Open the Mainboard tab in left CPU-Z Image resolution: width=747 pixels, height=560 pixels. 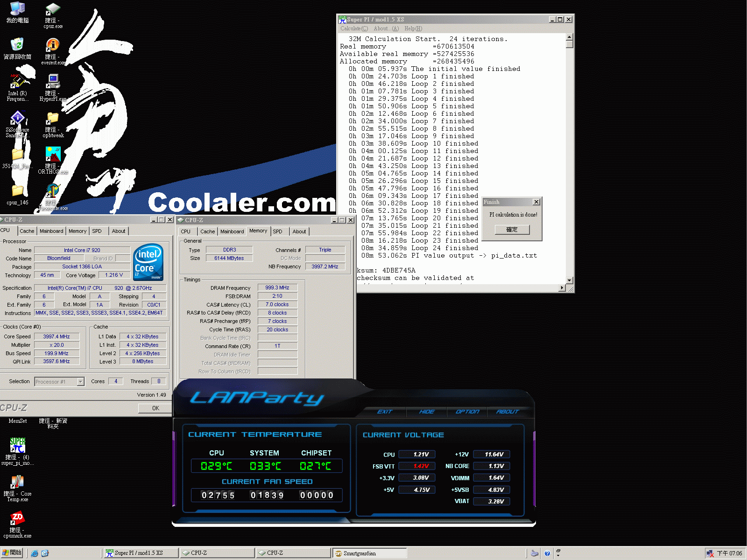pos(51,231)
